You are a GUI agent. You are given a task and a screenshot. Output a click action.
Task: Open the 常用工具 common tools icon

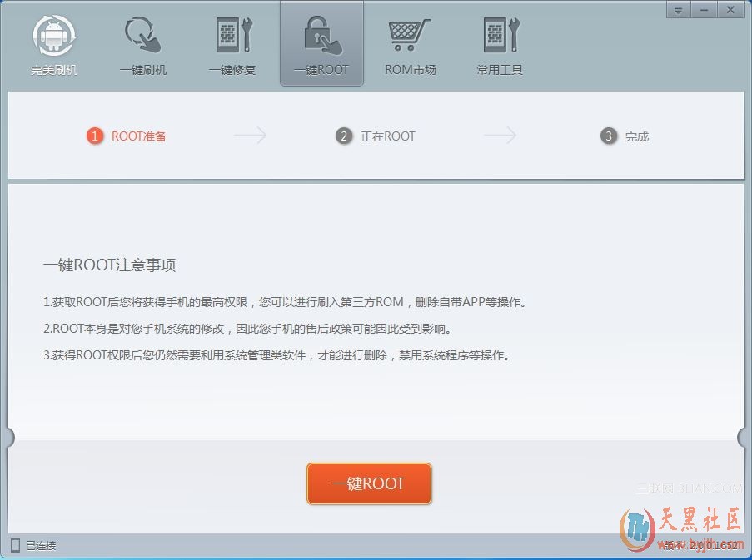tap(500, 36)
